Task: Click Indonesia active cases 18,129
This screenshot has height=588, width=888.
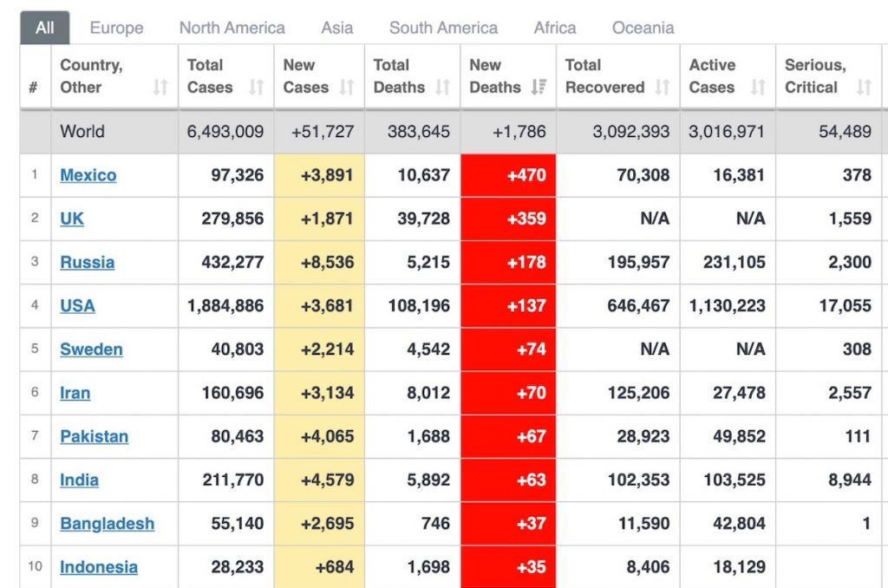Action: point(739,567)
